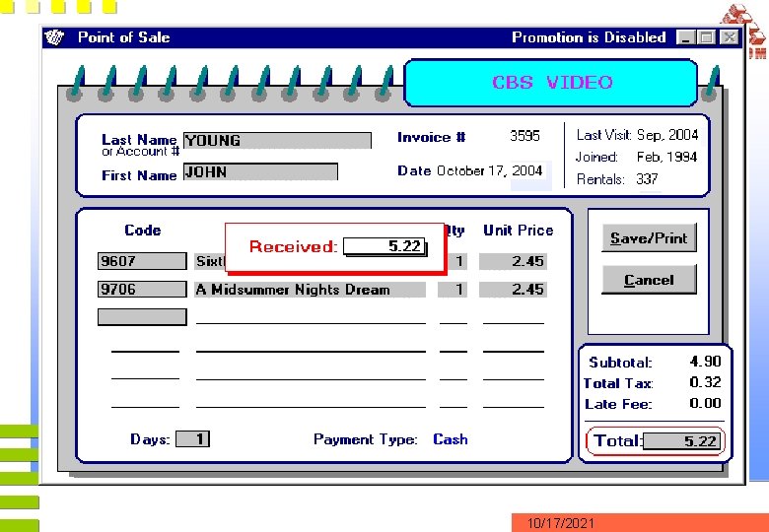Click the Subtotal value 4.90
The image size is (769, 532).
click(x=705, y=362)
